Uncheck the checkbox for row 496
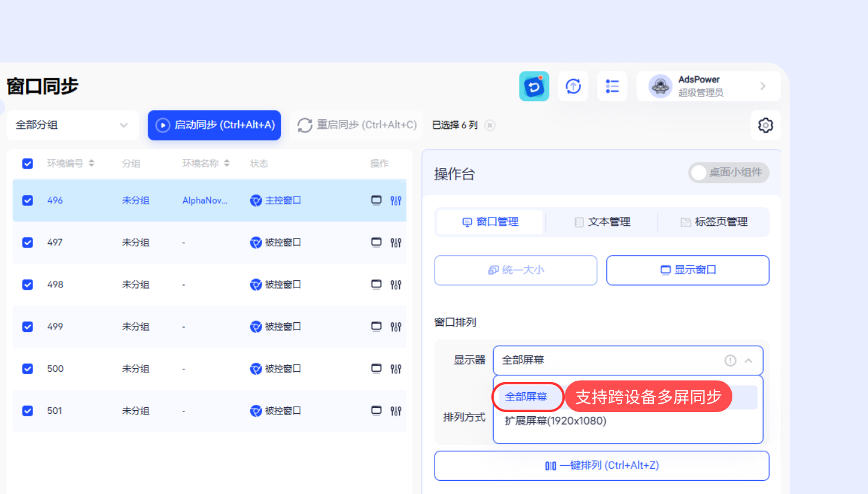Screen dimensions: 868x494 pyautogui.click(x=28, y=200)
